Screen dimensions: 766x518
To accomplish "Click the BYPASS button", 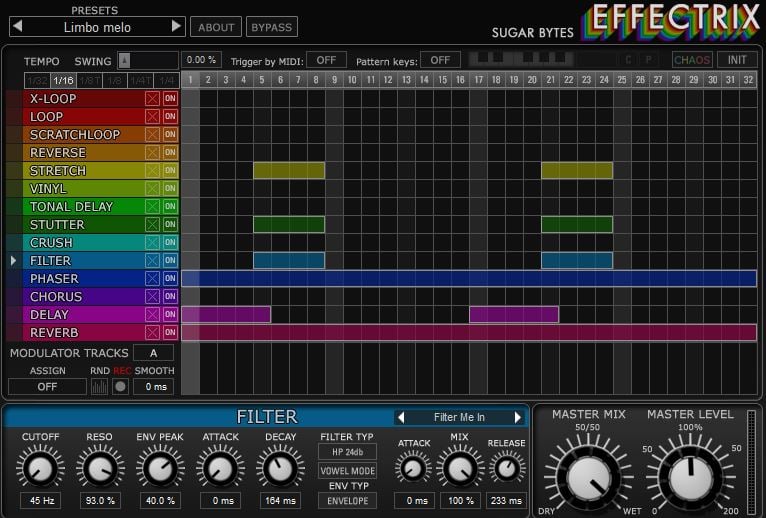I will (x=272, y=27).
